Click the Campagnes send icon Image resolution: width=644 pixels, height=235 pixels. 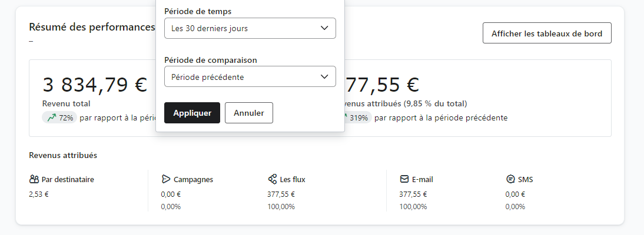tap(165, 179)
